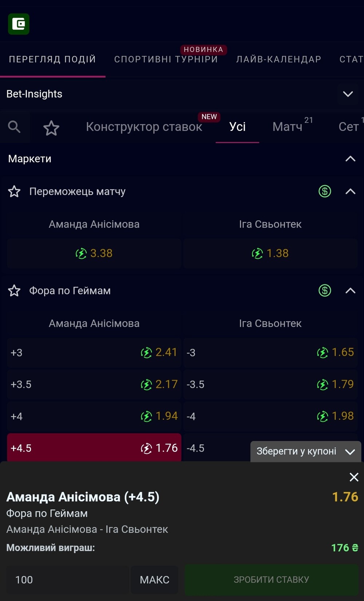Focus the stake amount field showing 100
The image size is (364, 601).
67,579
